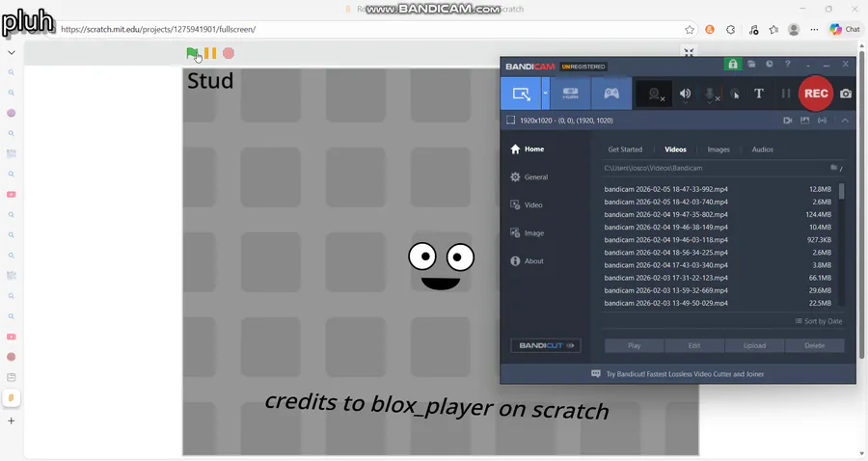Open a new tab with the plus icon
Screen dimensions: 868x461
(11, 421)
